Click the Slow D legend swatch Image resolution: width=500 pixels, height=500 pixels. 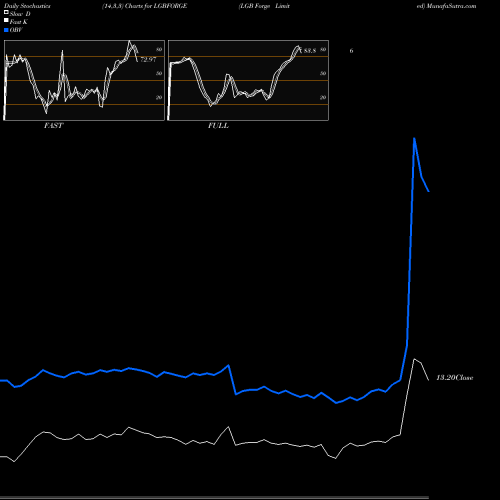click(6, 12)
